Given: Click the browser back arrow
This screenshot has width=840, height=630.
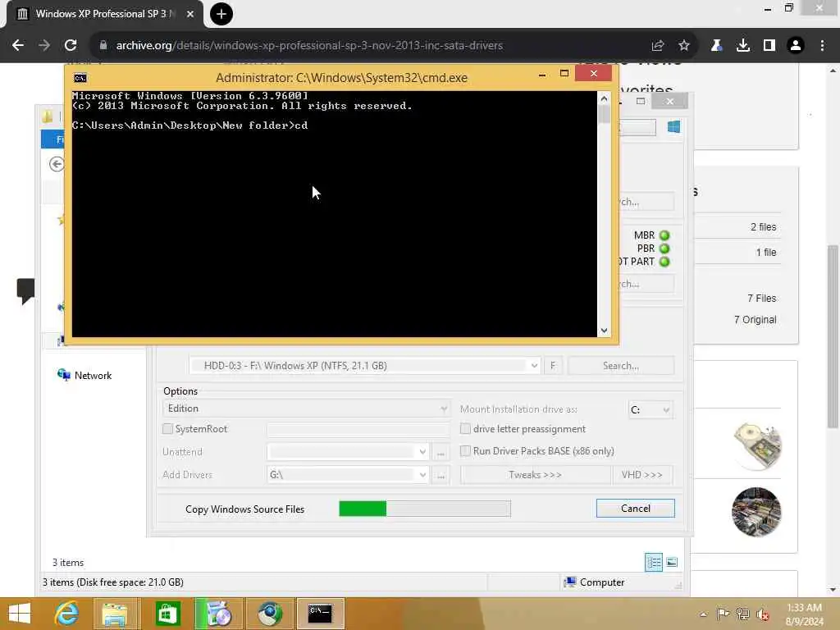Looking at the screenshot, I should pos(18,46).
